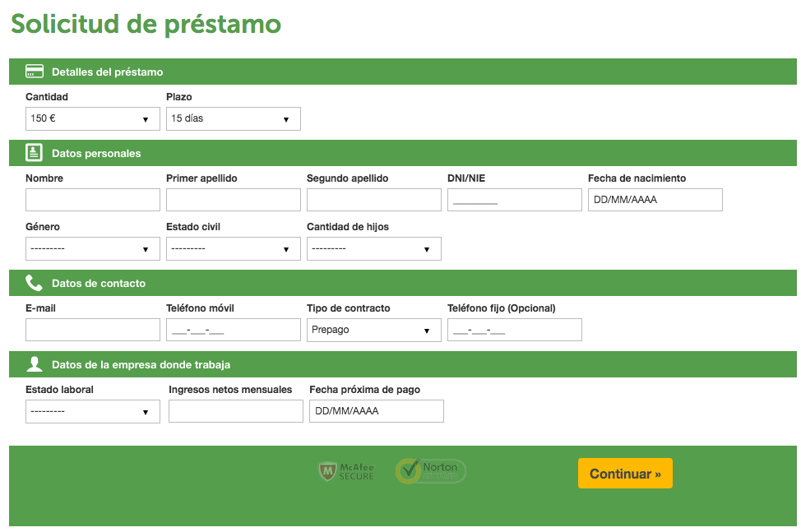Click into the DNI/NIE field
This screenshot has height=532, width=801.
515,200
